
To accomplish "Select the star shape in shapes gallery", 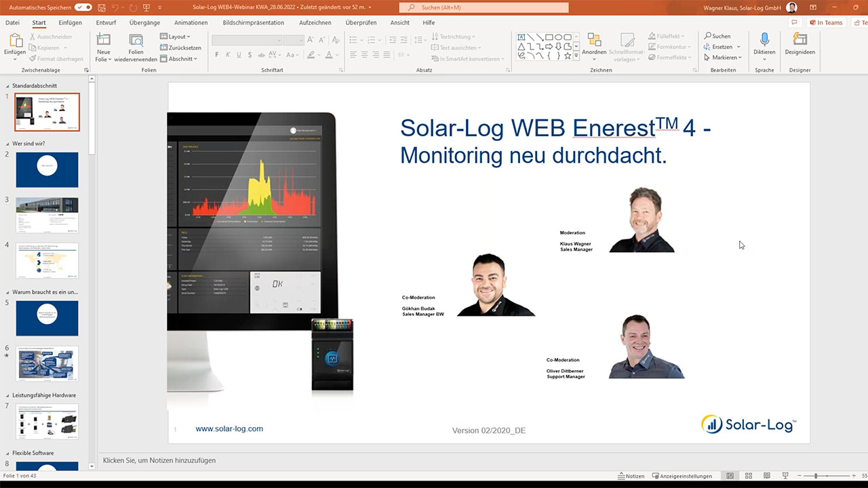I will (568, 56).
